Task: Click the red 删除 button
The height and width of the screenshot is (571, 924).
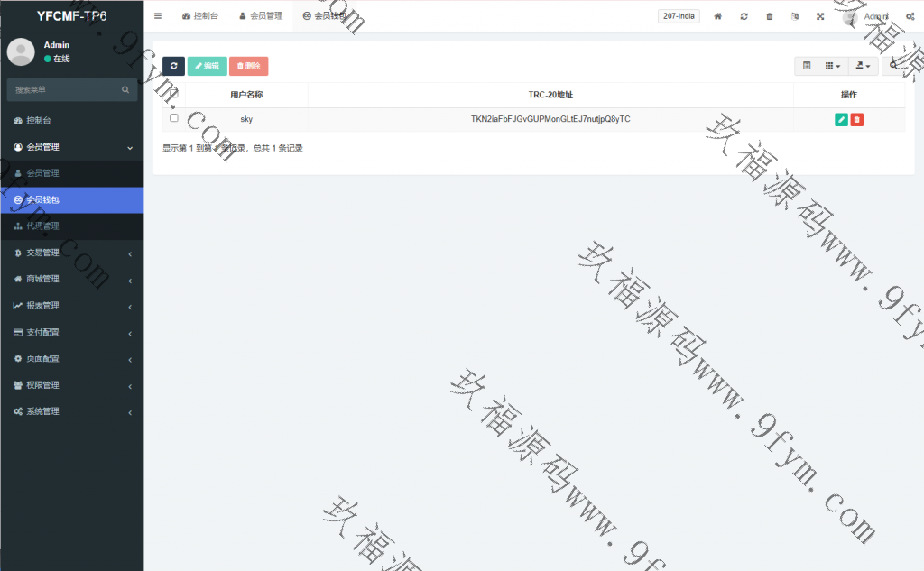Action: click(248, 66)
